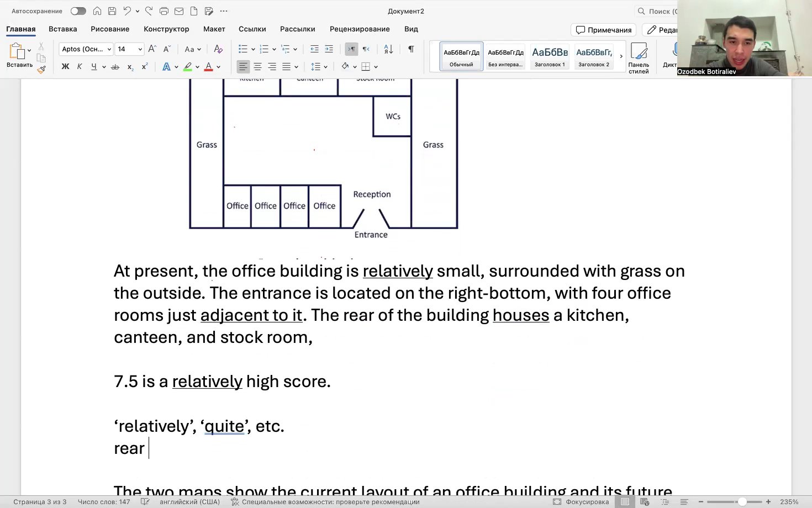The width and height of the screenshot is (812, 508).
Task: Apply bold formatting with Ж button
Action: point(65,67)
